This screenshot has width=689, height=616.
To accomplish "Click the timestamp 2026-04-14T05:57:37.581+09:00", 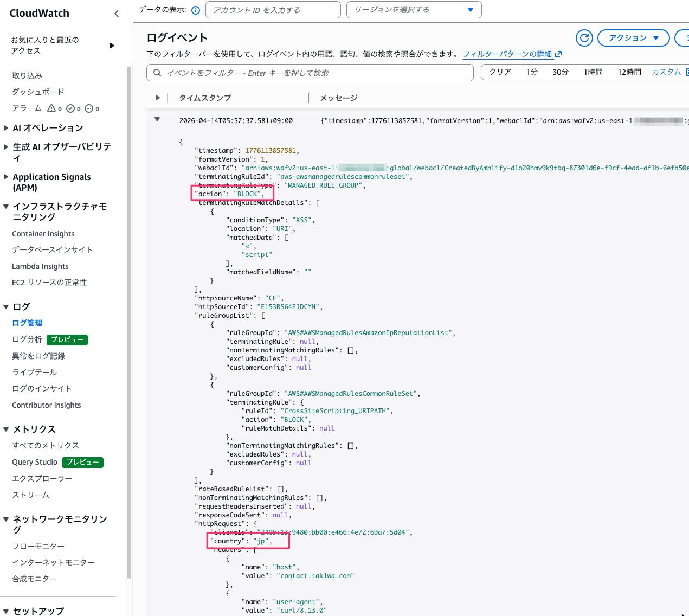I will (236, 121).
